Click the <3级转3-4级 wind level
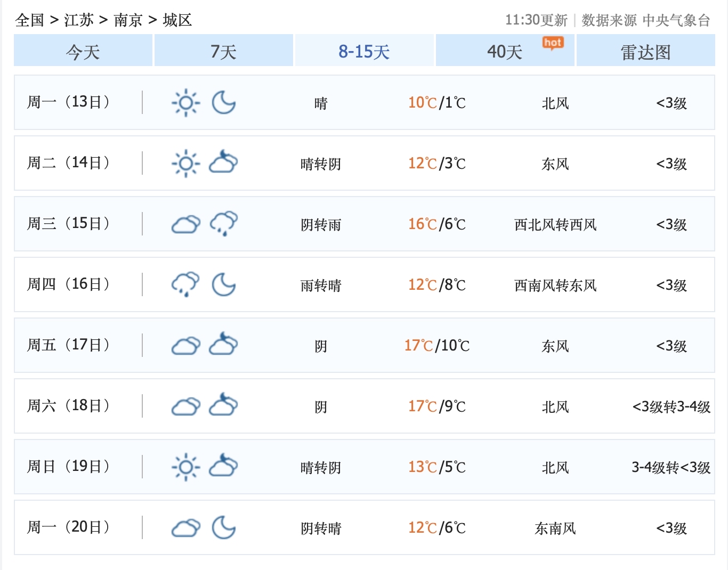728x570 pixels. [672, 406]
